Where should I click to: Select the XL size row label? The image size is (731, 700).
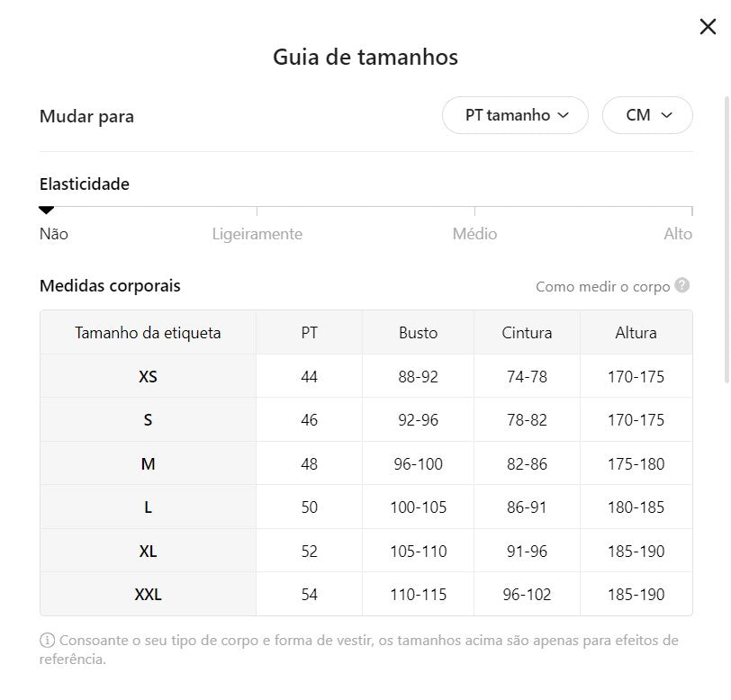[x=148, y=552]
